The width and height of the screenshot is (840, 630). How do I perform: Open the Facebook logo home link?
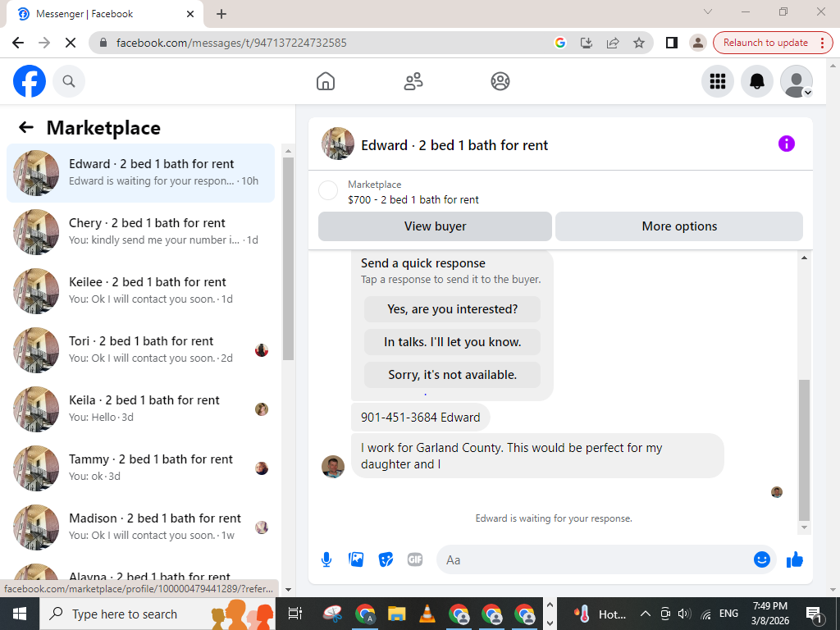[x=30, y=81]
